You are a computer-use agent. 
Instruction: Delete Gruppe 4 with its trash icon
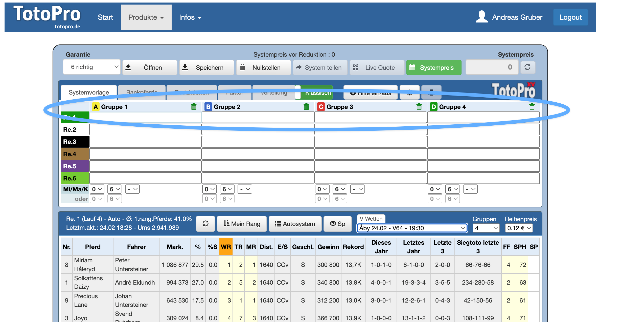tap(532, 107)
